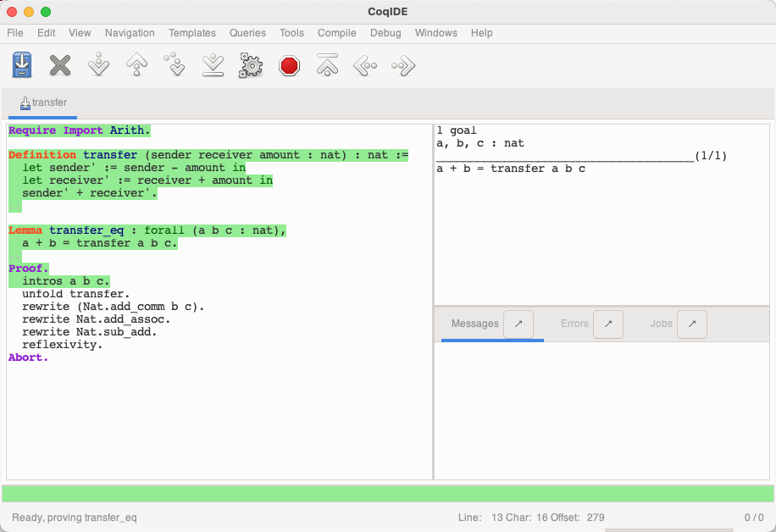This screenshot has height=532, width=776.
Task: Open the File menu
Action: (x=15, y=33)
